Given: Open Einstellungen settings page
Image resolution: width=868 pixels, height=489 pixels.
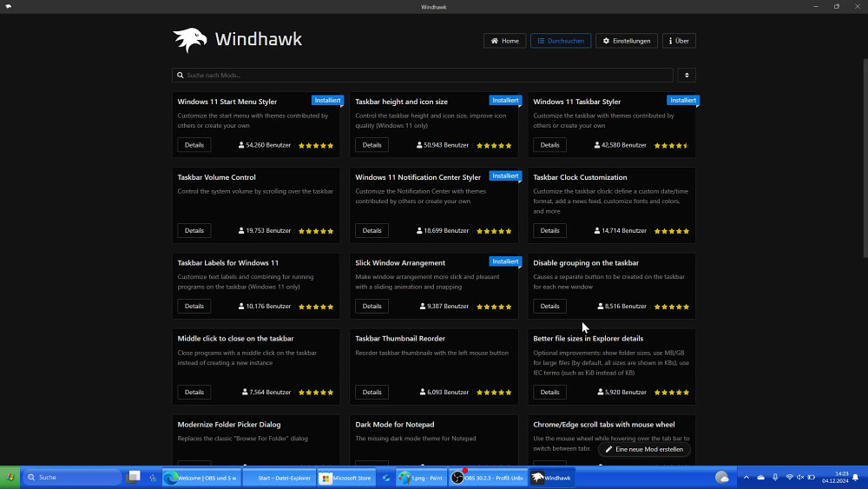Looking at the screenshot, I should [x=626, y=41].
